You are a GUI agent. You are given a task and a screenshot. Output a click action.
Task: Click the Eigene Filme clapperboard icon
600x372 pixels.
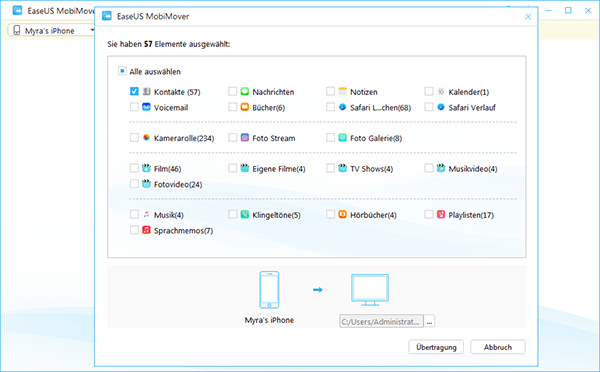point(245,168)
